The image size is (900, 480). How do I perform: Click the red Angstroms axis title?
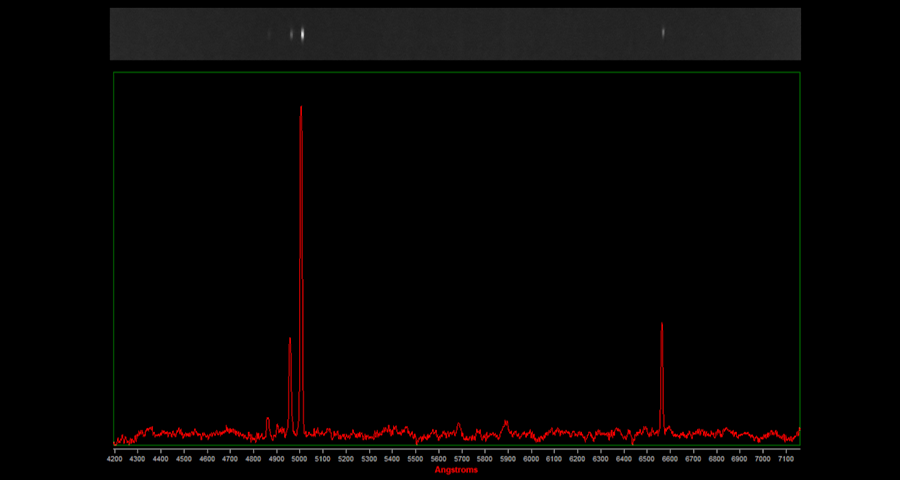tap(456, 470)
